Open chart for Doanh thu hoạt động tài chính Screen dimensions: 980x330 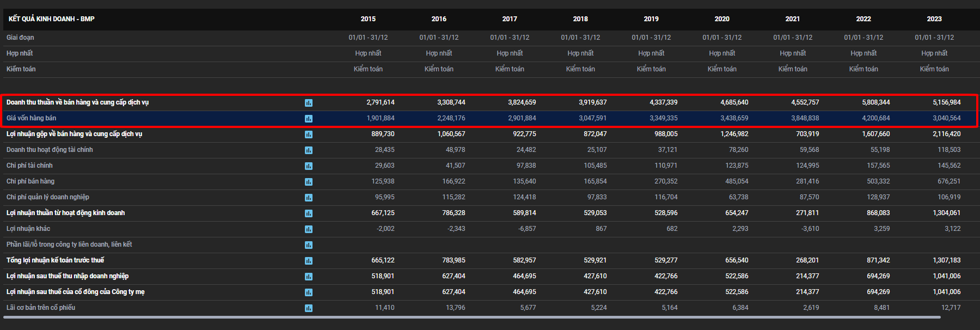pyautogui.click(x=309, y=150)
